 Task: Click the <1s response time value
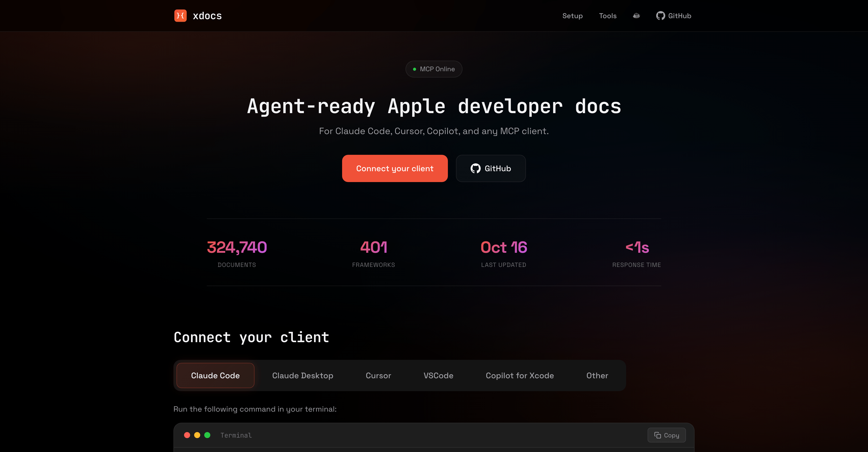point(637,247)
